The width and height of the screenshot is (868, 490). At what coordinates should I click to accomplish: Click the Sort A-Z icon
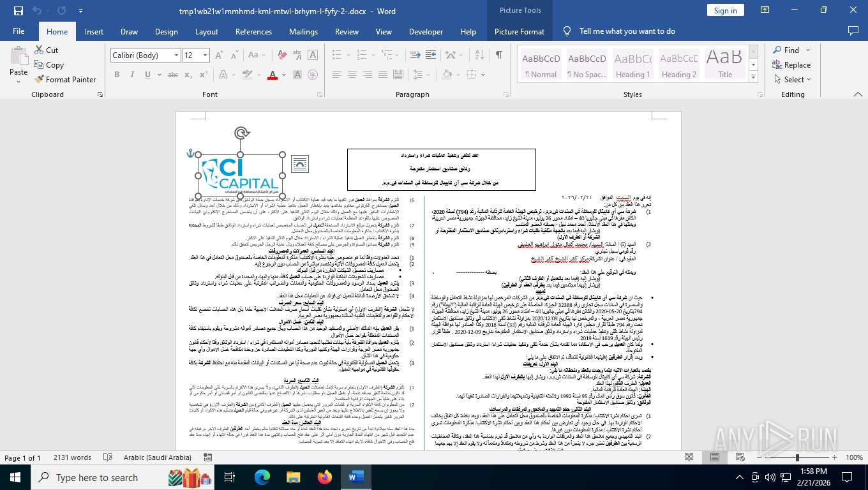[x=481, y=55]
